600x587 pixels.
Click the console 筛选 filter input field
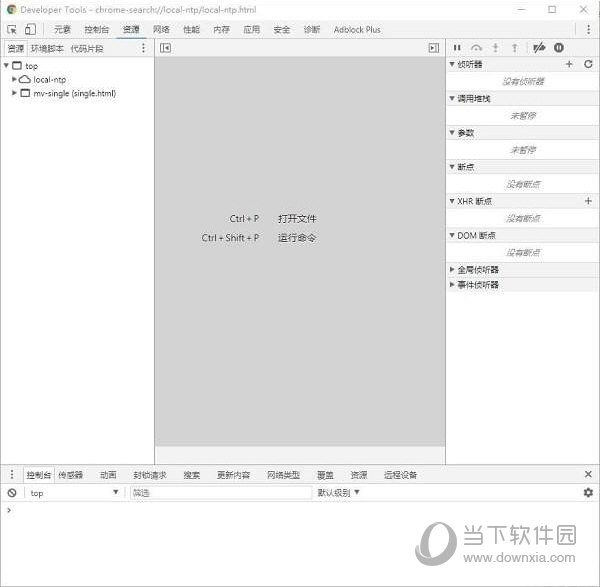point(220,493)
